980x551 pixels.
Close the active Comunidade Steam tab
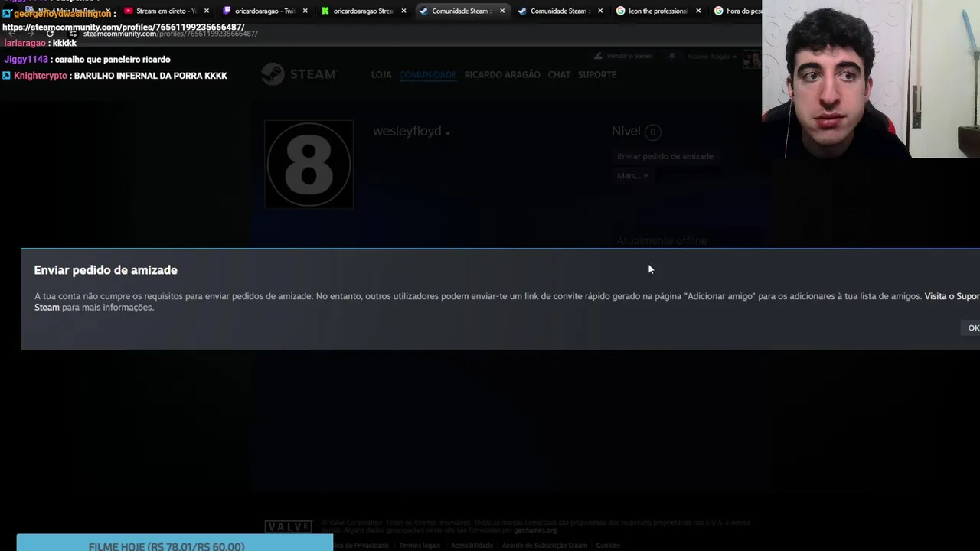tap(502, 11)
